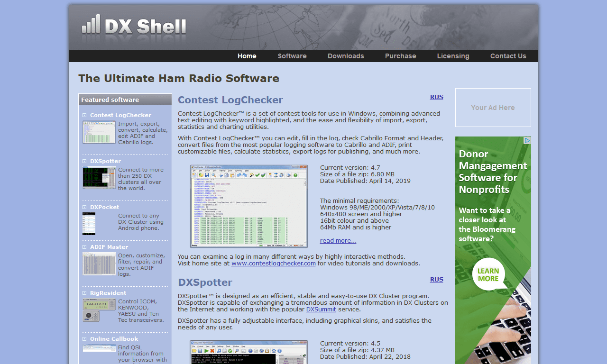Click the text The minimal requirements:

[359, 201]
